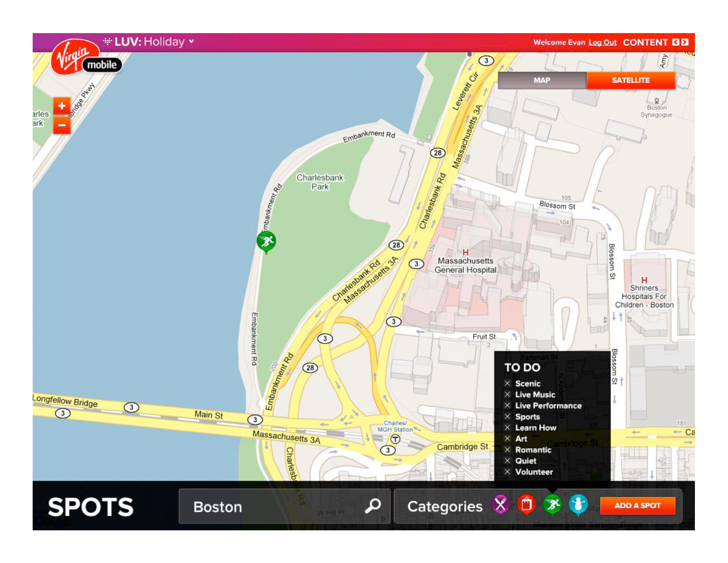Open the CONTENT menu
The width and height of the screenshot is (728, 563).
pos(645,42)
